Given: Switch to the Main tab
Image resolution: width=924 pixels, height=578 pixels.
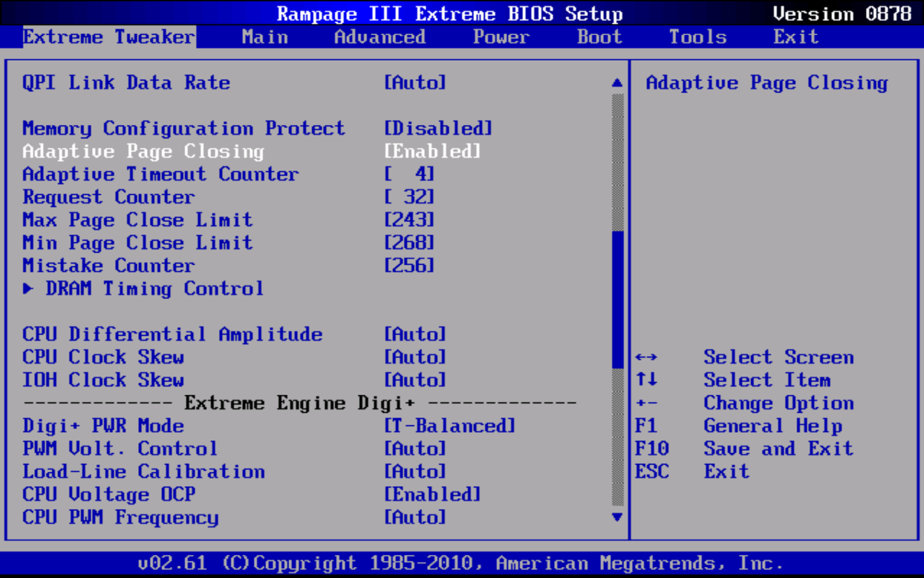Looking at the screenshot, I should tap(264, 36).
